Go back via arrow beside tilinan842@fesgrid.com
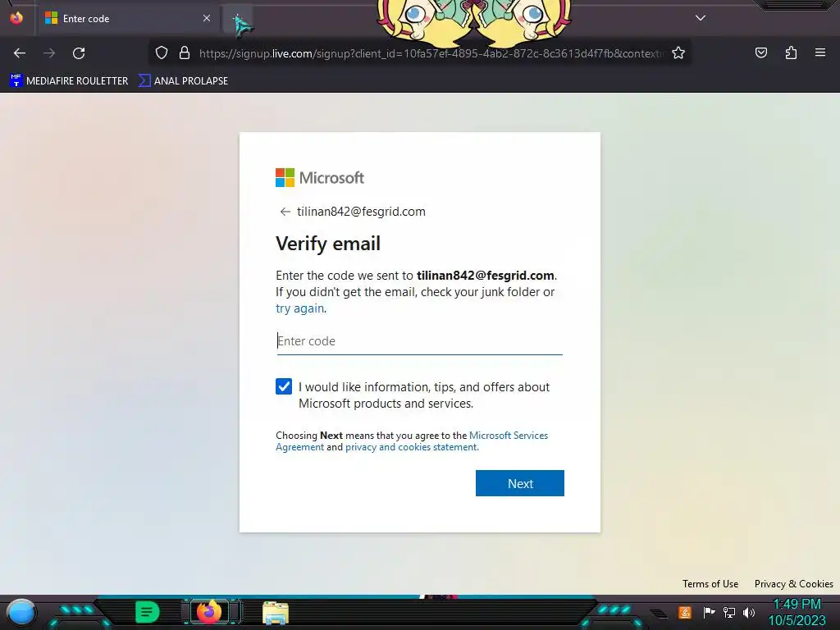840x630 pixels. [285, 212]
